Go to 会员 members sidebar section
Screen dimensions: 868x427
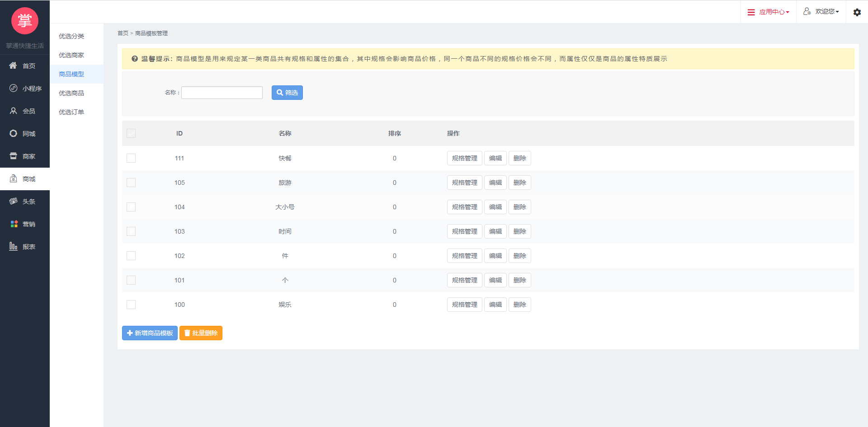point(25,111)
